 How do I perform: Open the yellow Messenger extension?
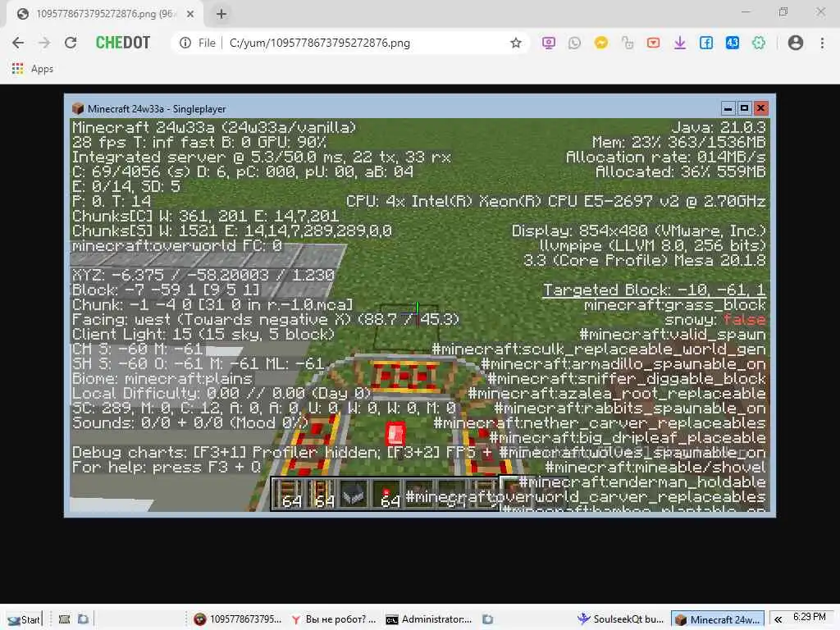[x=601, y=43]
